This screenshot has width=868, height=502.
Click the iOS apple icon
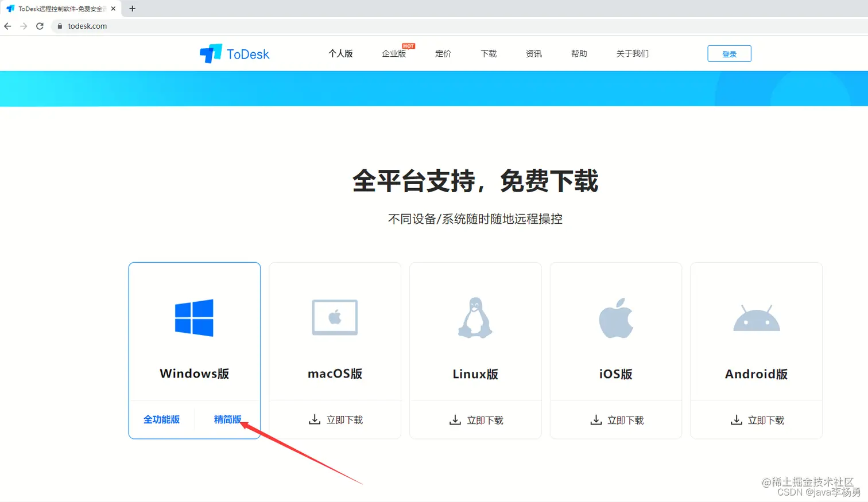pyautogui.click(x=616, y=317)
